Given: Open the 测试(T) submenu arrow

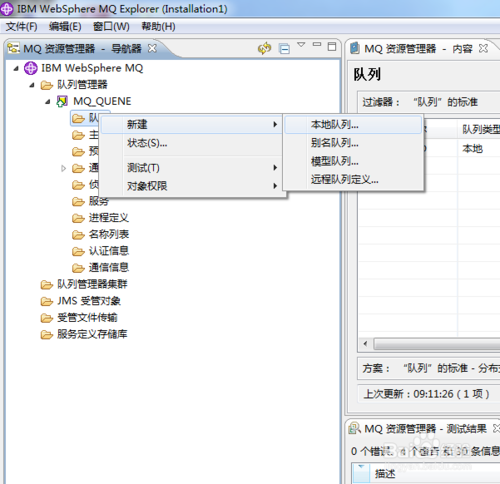Looking at the screenshot, I should click(275, 167).
